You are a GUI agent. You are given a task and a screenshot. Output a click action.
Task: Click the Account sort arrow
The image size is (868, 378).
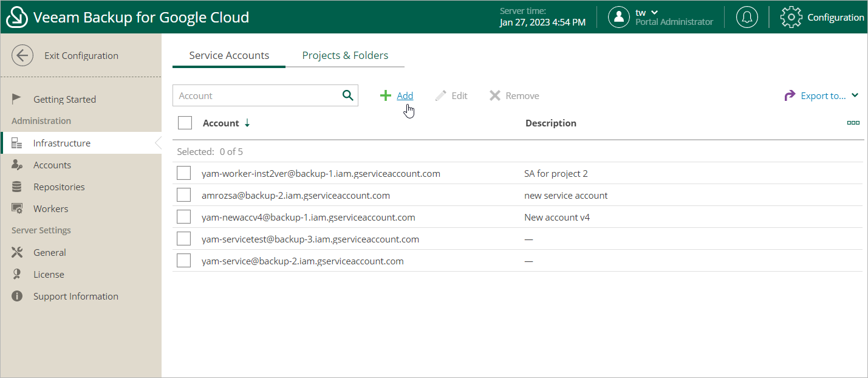coord(247,123)
